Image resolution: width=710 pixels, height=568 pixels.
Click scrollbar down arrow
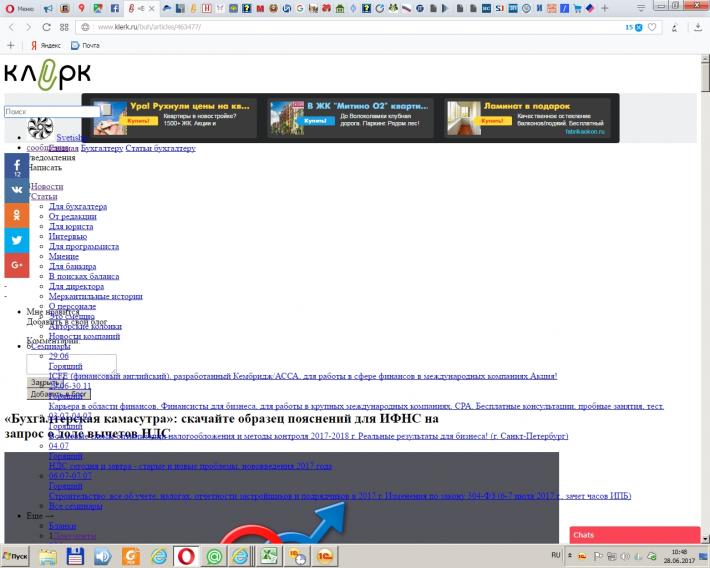705,539
